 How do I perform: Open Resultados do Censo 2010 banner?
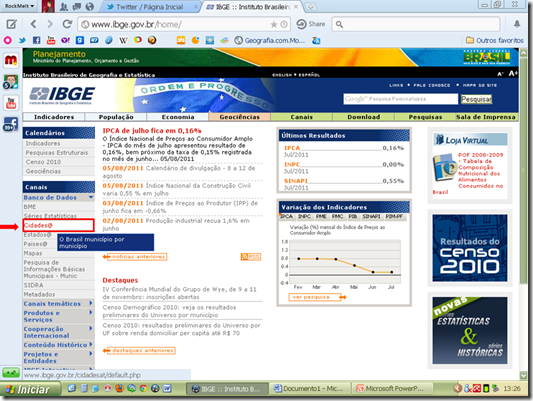coord(469,248)
